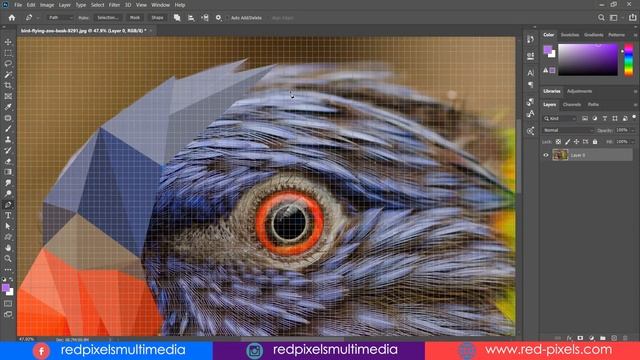The height and width of the screenshot is (360, 640).
Task: Toggle Lock position icon
Action: click(576, 142)
